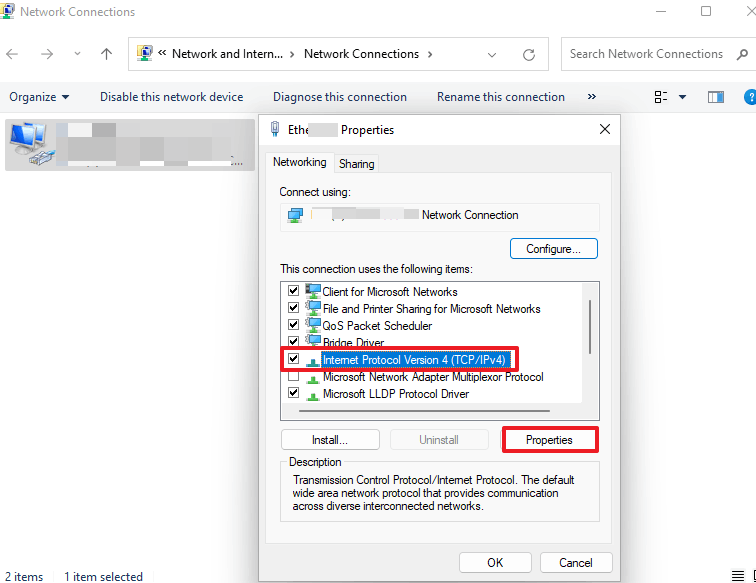Select Internet Protocol Version 4 (TCP/IPv4) text

tap(414, 360)
